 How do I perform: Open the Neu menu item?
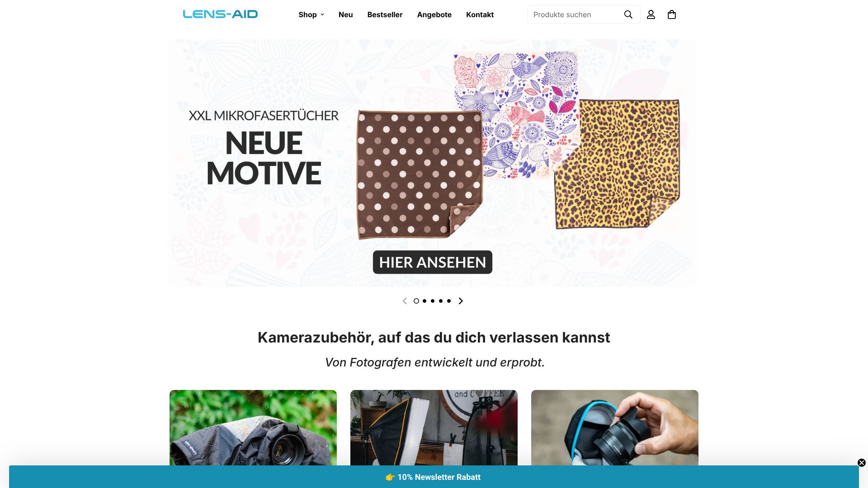pyautogui.click(x=345, y=14)
